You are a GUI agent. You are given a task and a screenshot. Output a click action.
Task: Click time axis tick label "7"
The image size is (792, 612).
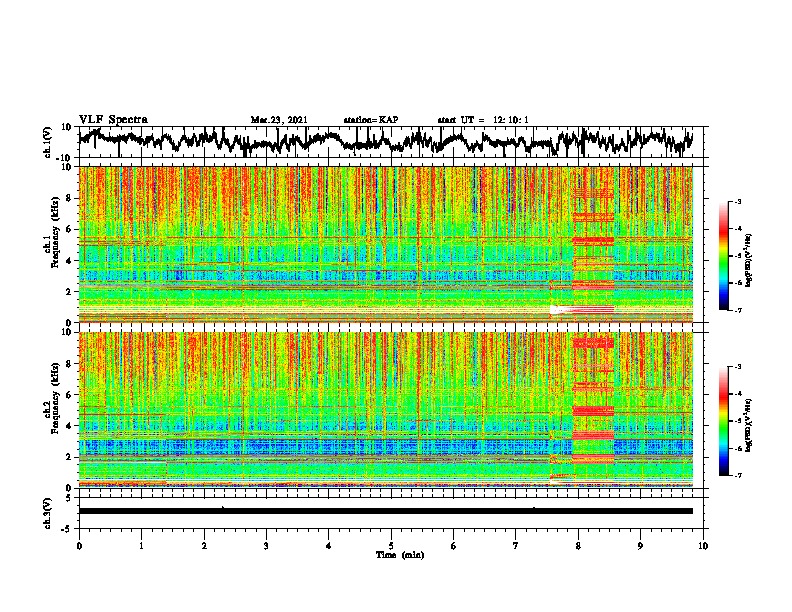coord(516,546)
